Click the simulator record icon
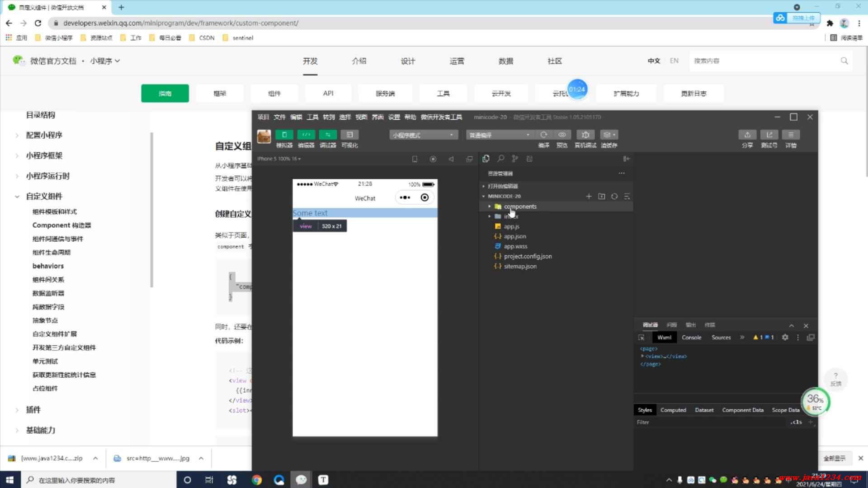Image resolution: width=868 pixels, height=488 pixels. [x=433, y=159]
